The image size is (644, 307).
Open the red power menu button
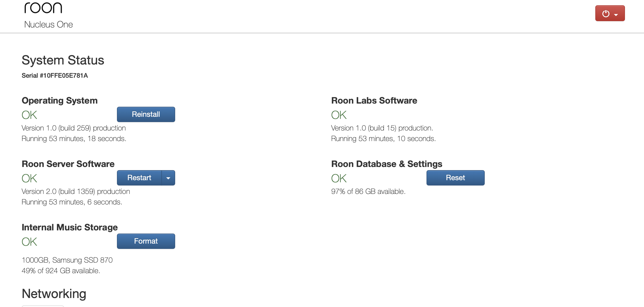click(610, 13)
